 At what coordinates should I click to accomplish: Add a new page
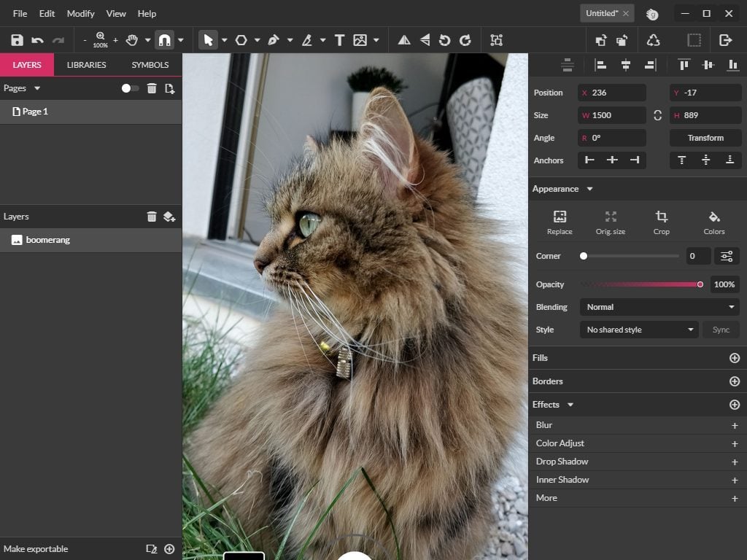click(169, 88)
